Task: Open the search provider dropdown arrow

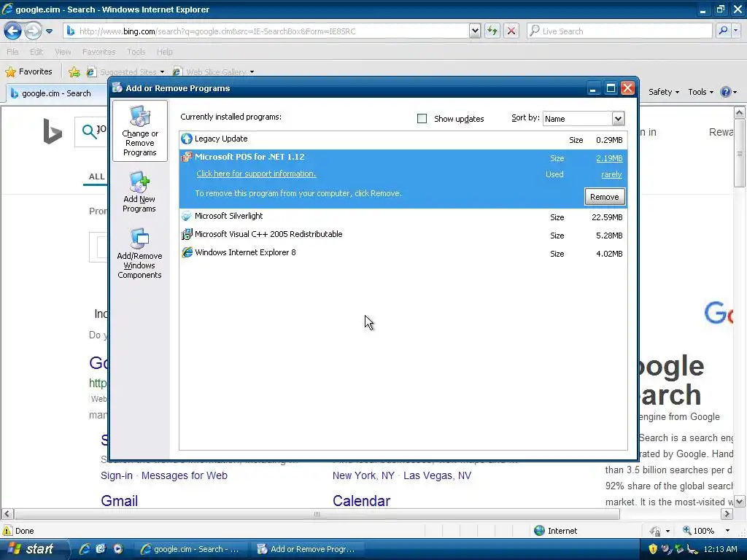Action: (735, 31)
